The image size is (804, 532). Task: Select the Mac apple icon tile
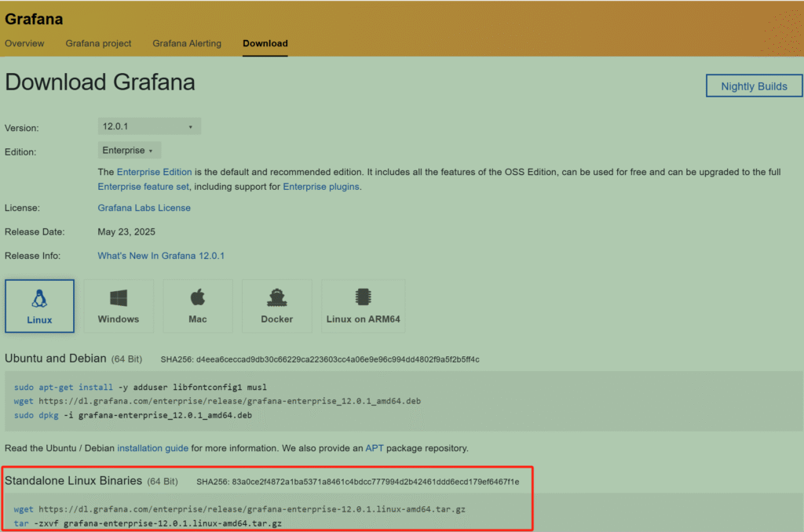coord(198,299)
